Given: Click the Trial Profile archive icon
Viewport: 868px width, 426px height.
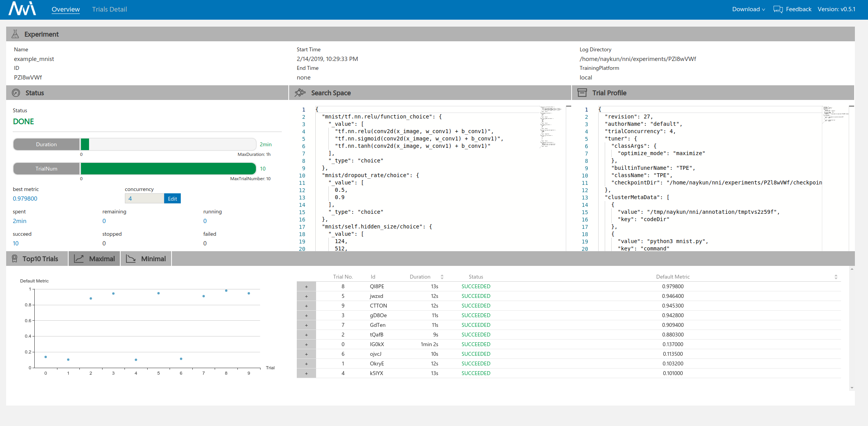Looking at the screenshot, I should click(582, 93).
